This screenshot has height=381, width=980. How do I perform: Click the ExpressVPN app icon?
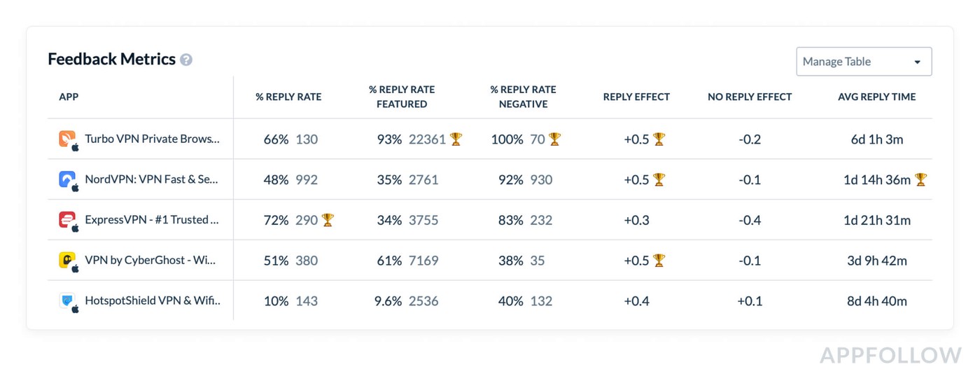(x=67, y=220)
